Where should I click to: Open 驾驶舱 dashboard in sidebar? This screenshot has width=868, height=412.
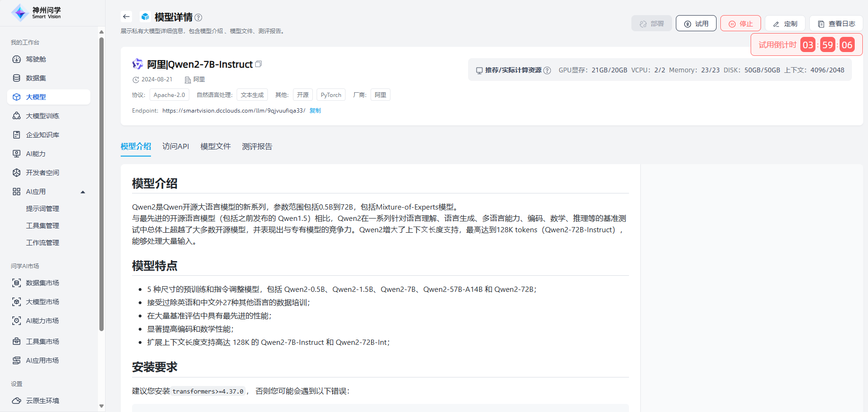(36, 59)
